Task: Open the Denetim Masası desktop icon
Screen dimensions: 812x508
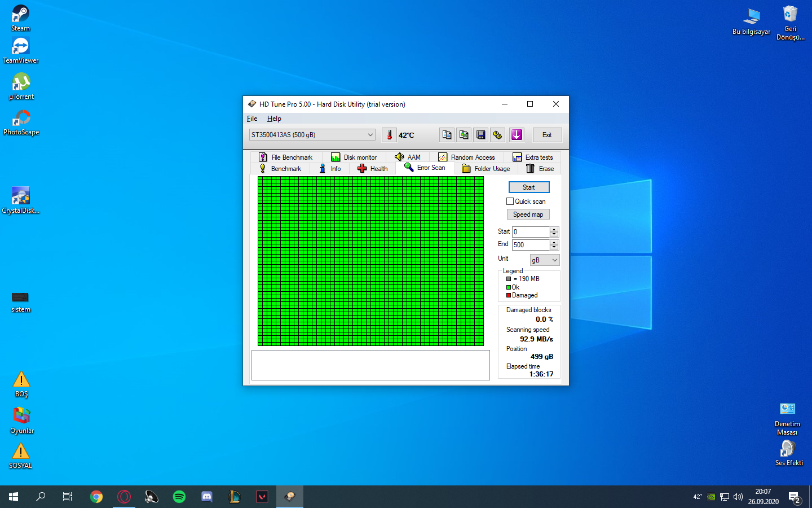Action: pos(787,418)
